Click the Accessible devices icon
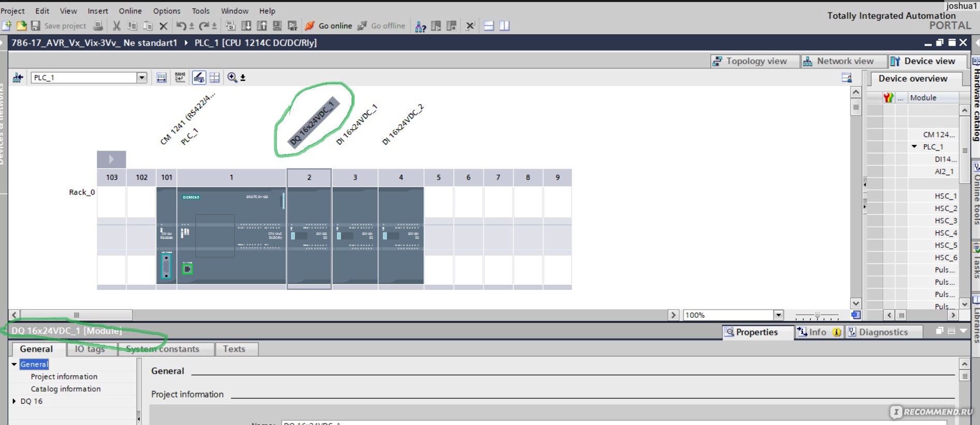 (x=420, y=26)
